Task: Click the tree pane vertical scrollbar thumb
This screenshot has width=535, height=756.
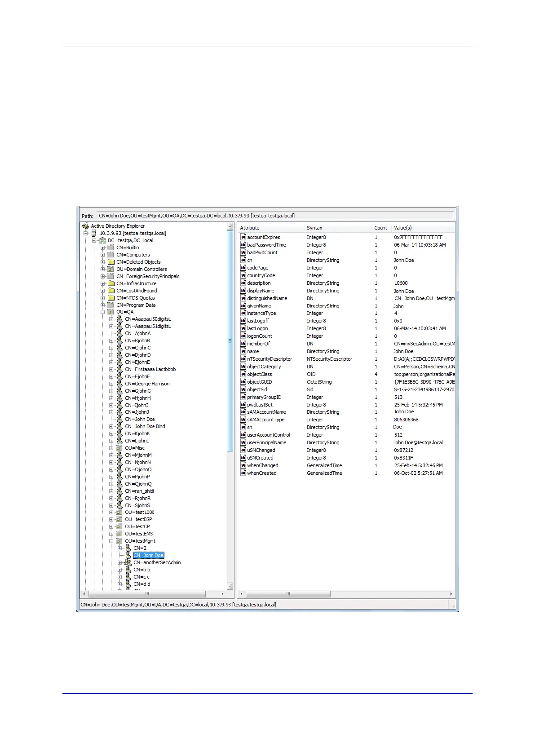Action: (230, 341)
